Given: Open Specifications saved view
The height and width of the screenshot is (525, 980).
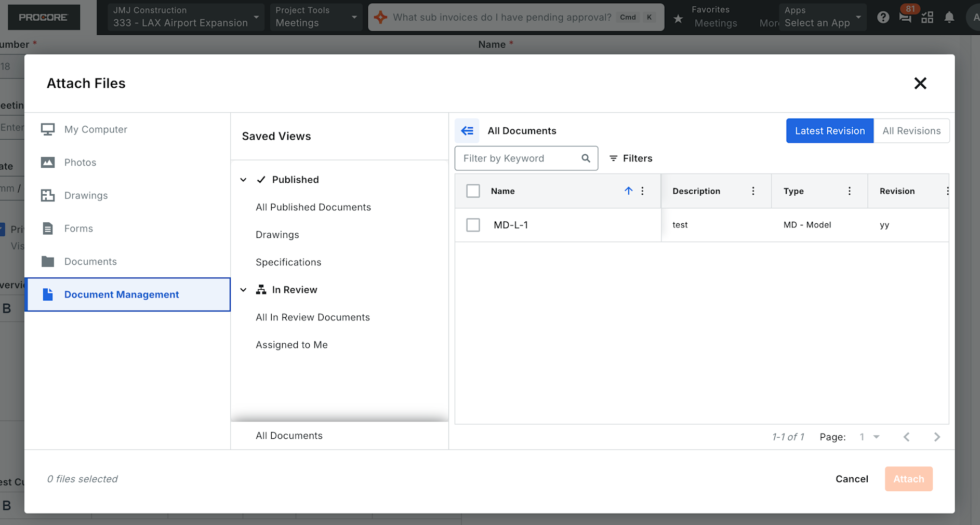Looking at the screenshot, I should point(288,262).
